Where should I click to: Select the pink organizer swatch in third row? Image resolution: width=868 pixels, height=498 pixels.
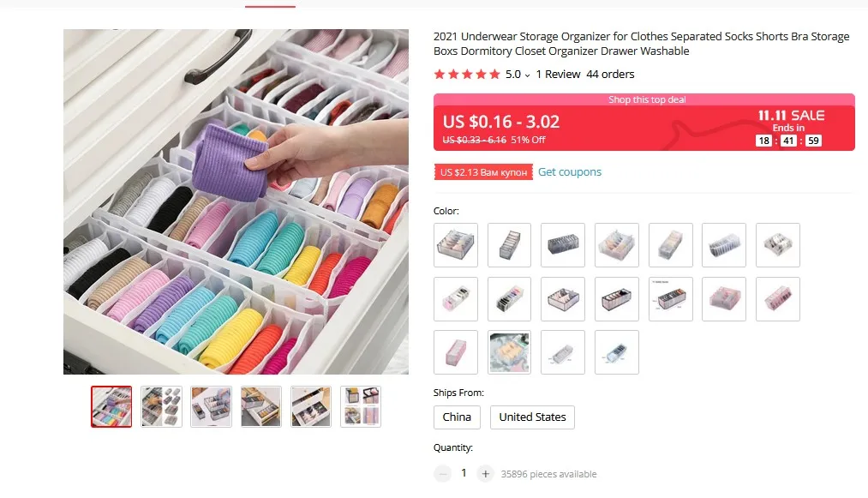[x=456, y=352]
